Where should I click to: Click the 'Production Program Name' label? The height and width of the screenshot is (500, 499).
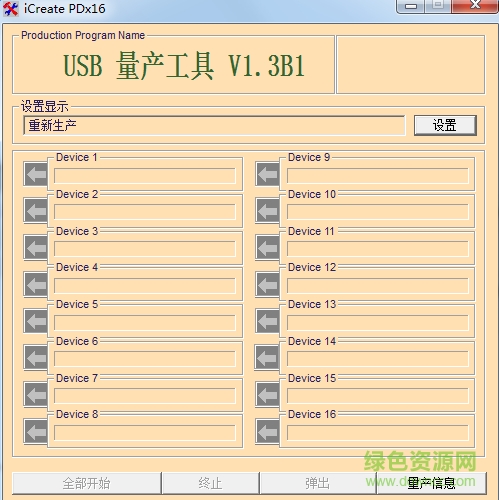point(83,35)
